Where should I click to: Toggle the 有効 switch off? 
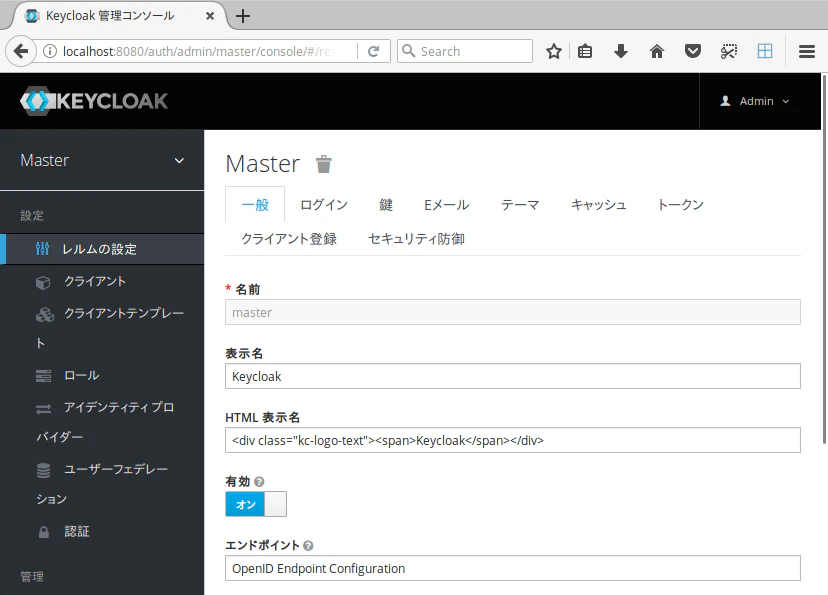pos(256,504)
